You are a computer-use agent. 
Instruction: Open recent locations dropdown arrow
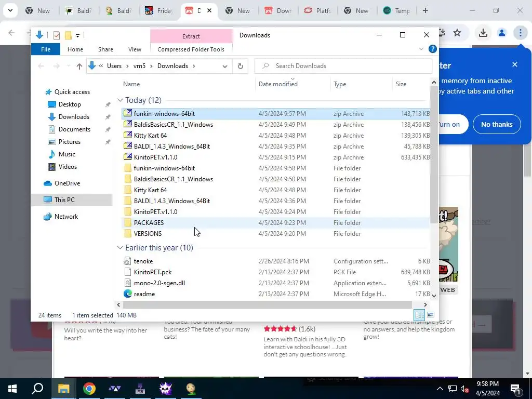[x=69, y=66]
